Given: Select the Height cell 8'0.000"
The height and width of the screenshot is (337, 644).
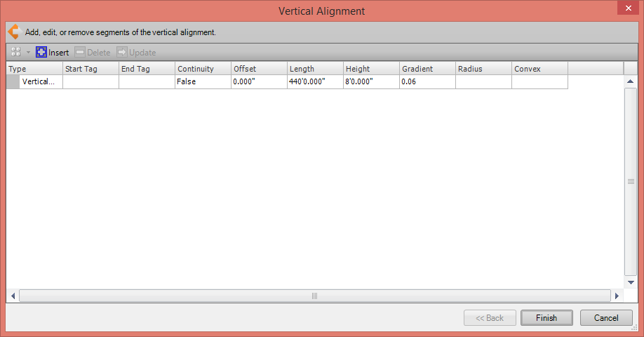Looking at the screenshot, I should [x=371, y=81].
